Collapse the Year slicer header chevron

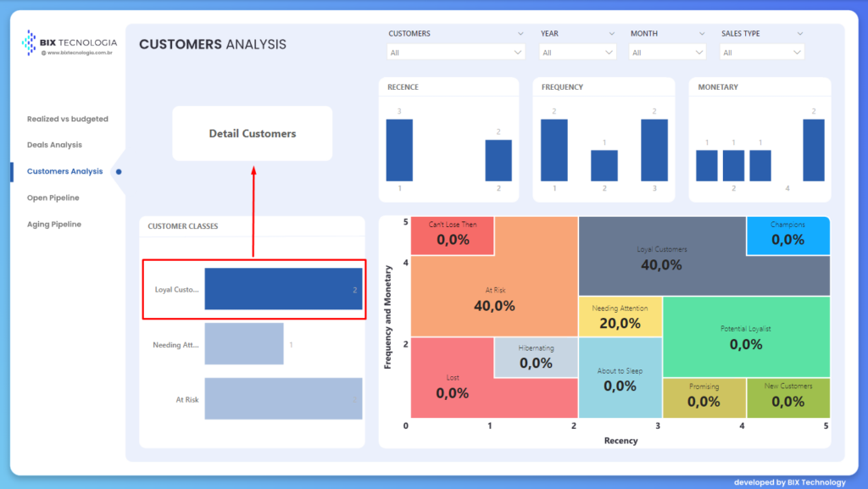click(609, 34)
